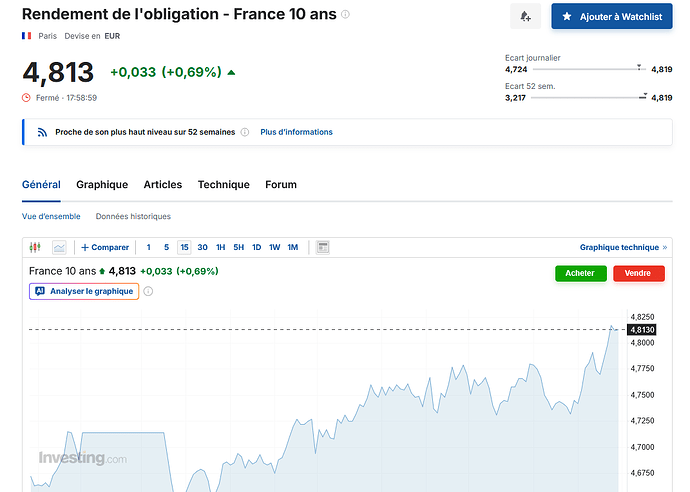Screen dimensions: 690x492
Task: Click the 4,8130 current price label
Action: pyautogui.click(x=642, y=330)
